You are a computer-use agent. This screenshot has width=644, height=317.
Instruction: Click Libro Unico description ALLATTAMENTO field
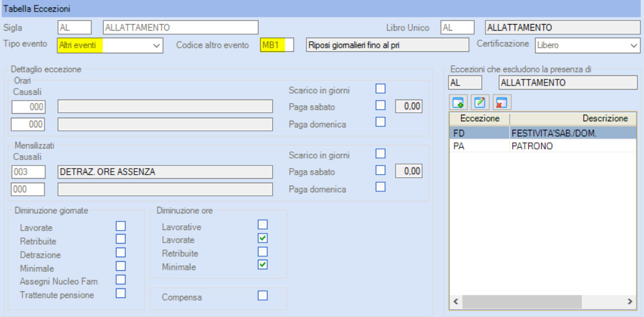click(562, 27)
